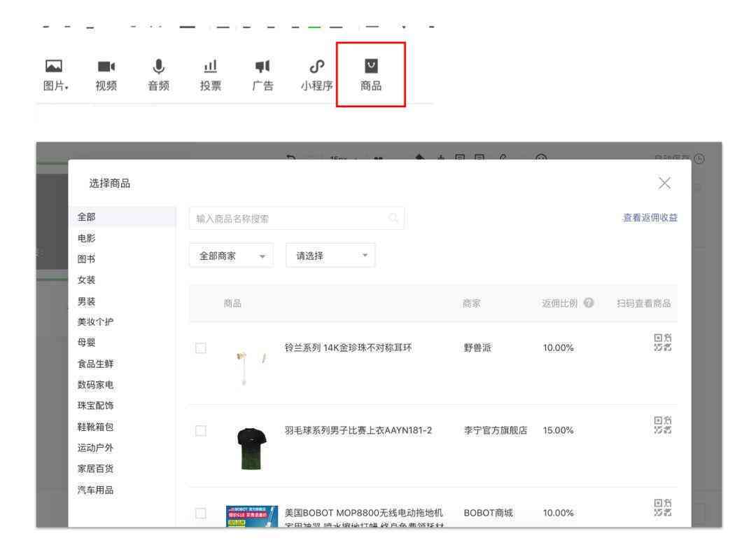Select the 母婴 category
The width and height of the screenshot is (756, 550).
(87, 343)
